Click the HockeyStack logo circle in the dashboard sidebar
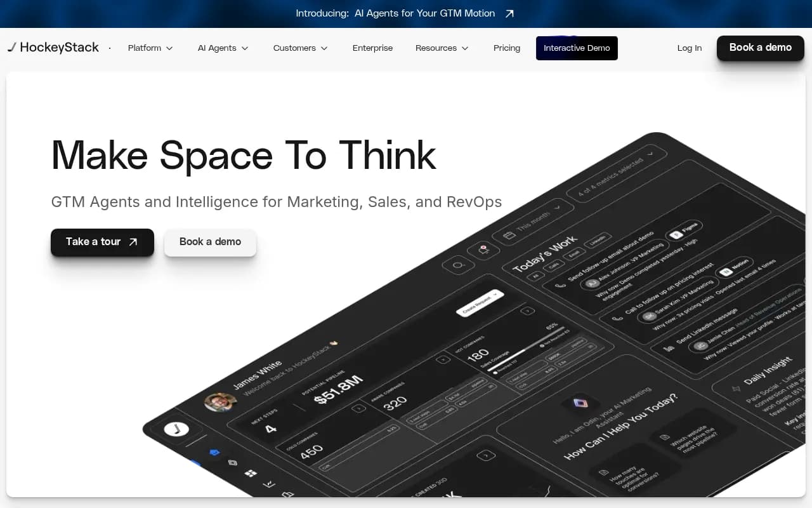Screen dimensions: 812x508 pos(178,429)
